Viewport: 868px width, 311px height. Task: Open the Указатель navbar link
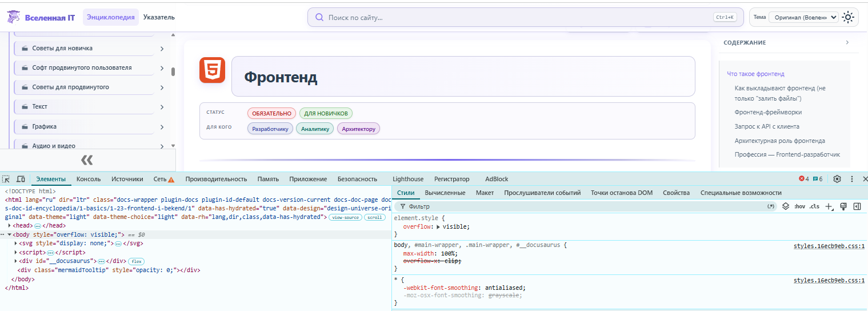click(159, 17)
